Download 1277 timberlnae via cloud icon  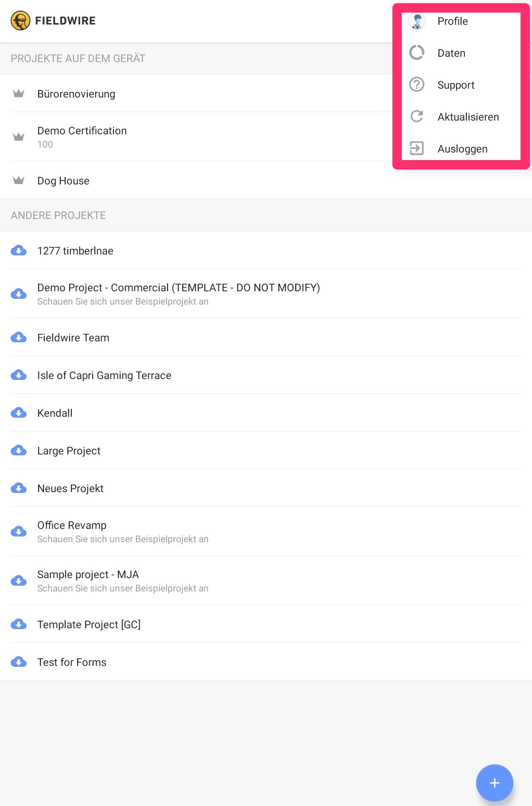coord(19,250)
